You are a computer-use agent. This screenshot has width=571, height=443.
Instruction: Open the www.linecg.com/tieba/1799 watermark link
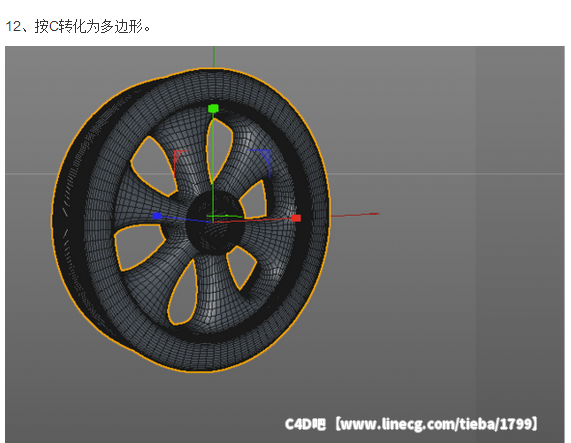[x=436, y=424]
